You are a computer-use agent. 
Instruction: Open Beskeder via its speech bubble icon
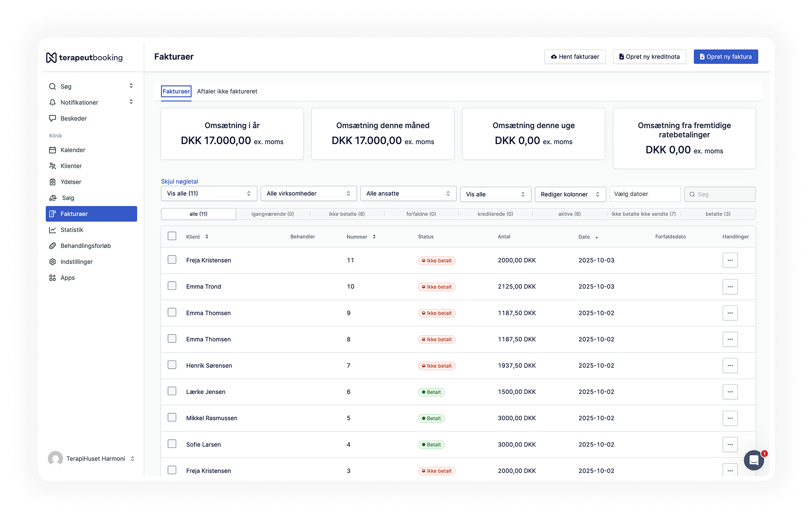(52, 119)
